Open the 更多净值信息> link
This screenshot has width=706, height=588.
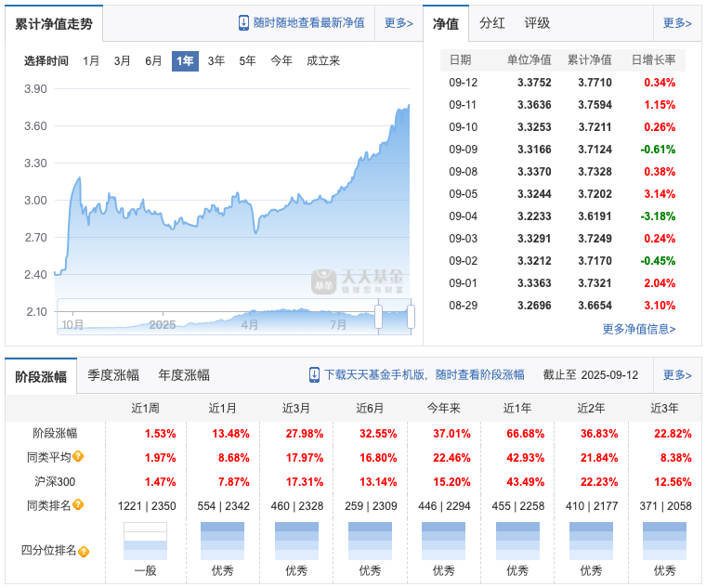click(x=639, y=329)
